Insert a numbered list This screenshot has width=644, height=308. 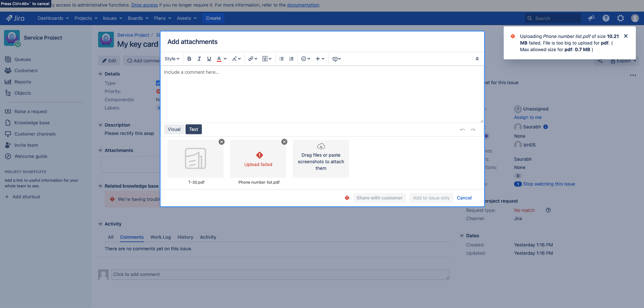pyautogui.click(x=291, y=59)
